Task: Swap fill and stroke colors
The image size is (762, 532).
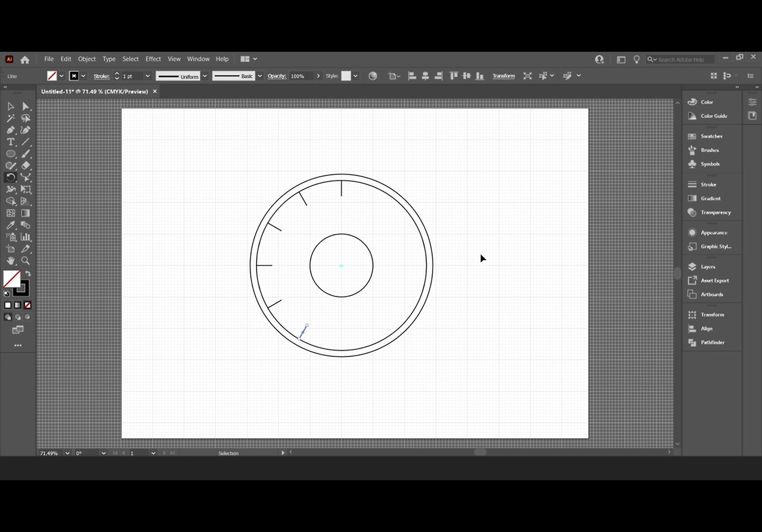Action: (27, 274)
